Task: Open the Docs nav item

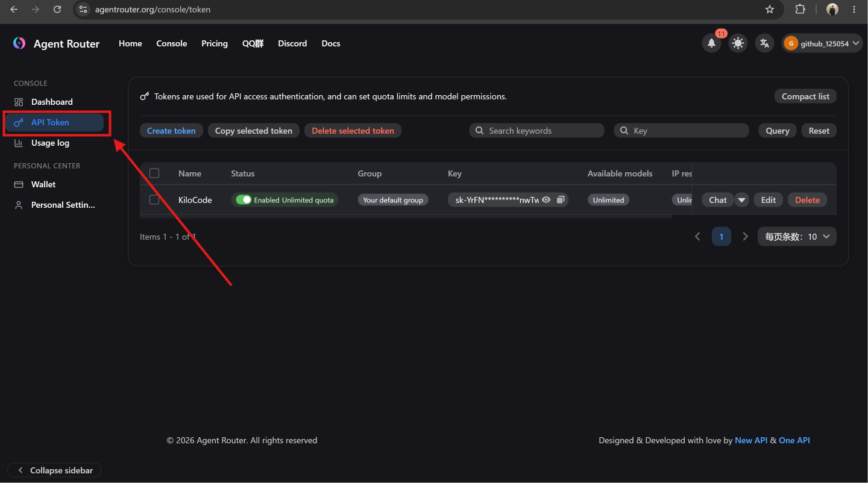Action: (x=331, y=43)
